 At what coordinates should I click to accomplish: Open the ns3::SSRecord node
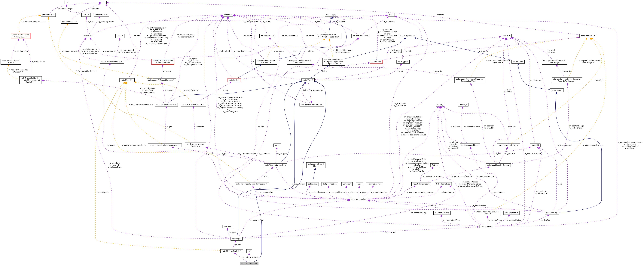pyautogui.click(x=487, y=226)
